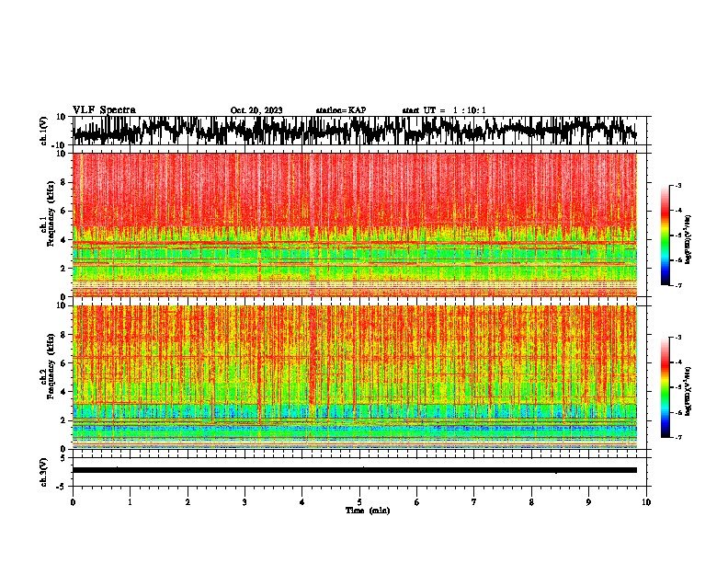
Task: Click the log(PSD) label beside ch.2 colorbar
Action: pos(688,391)
